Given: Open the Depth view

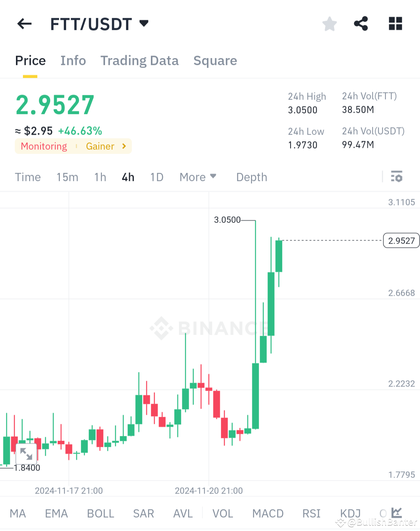Looking at the screenshot, I should tap(251, 177).
